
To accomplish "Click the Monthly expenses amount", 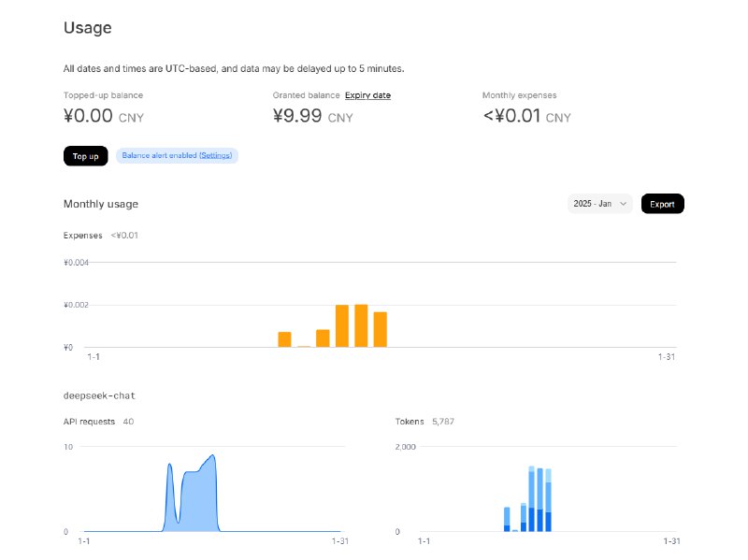I will (x=512, y=117).
